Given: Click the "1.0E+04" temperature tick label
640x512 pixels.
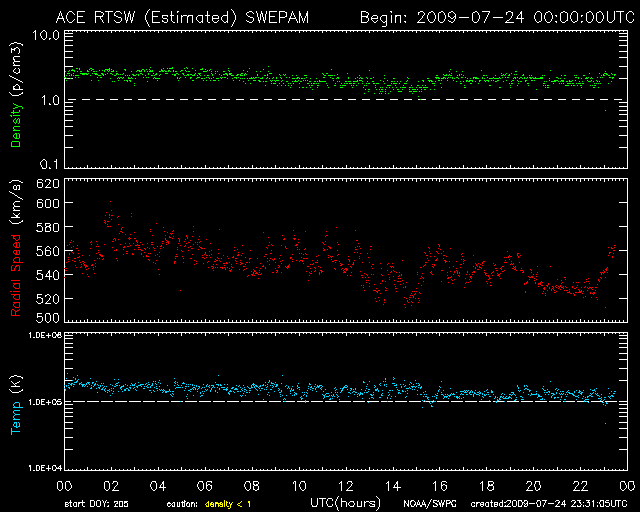Looking at the screenshot, I should pyautogui.click(x=45, y=467).
